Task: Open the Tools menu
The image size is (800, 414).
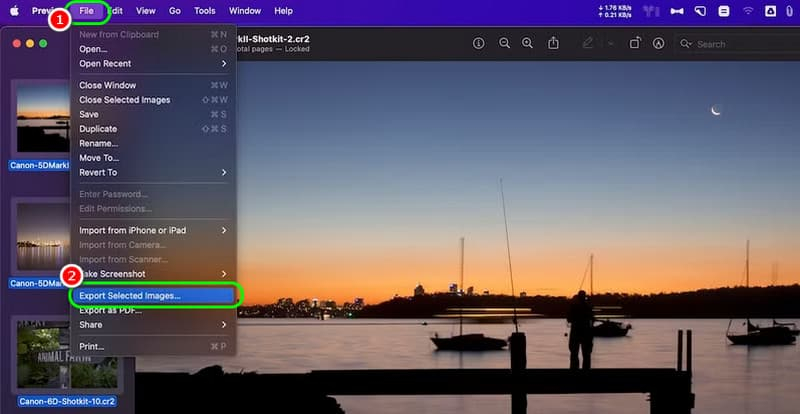Action: [x=205, y=11]
